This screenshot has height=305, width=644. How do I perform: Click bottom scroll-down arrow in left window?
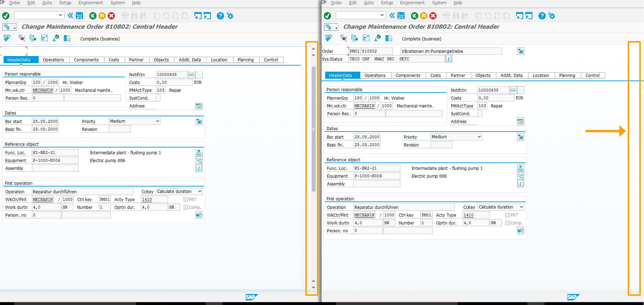[313, 288]
